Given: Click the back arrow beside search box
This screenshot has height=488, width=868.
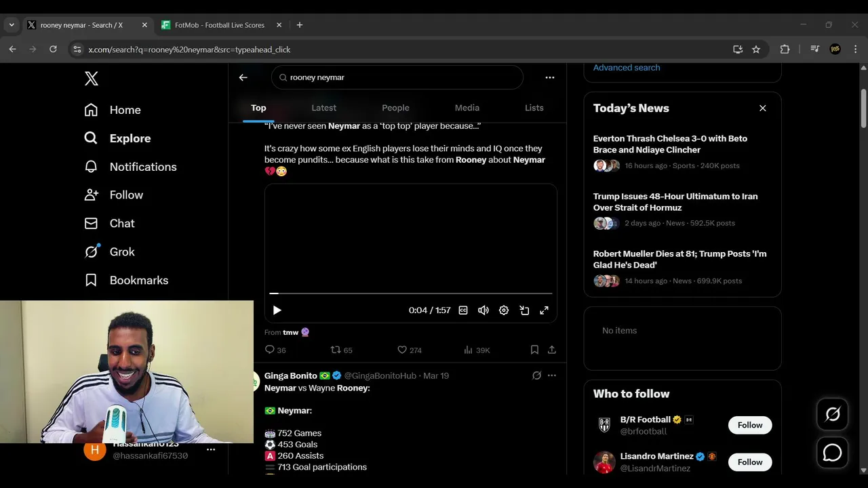Looking at the screenshot, I should point(243,77).
